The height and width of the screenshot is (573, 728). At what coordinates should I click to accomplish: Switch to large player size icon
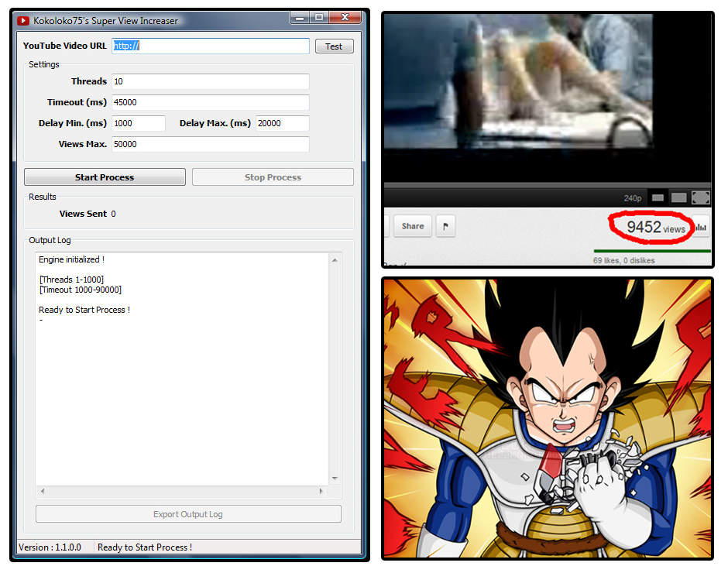click(x=678, y=197)
